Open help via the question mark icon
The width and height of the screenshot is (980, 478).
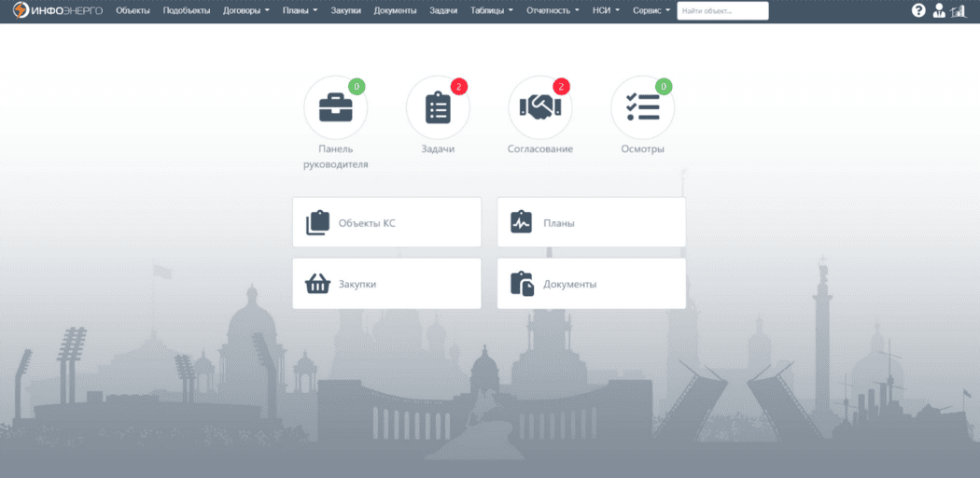point(918,10)
